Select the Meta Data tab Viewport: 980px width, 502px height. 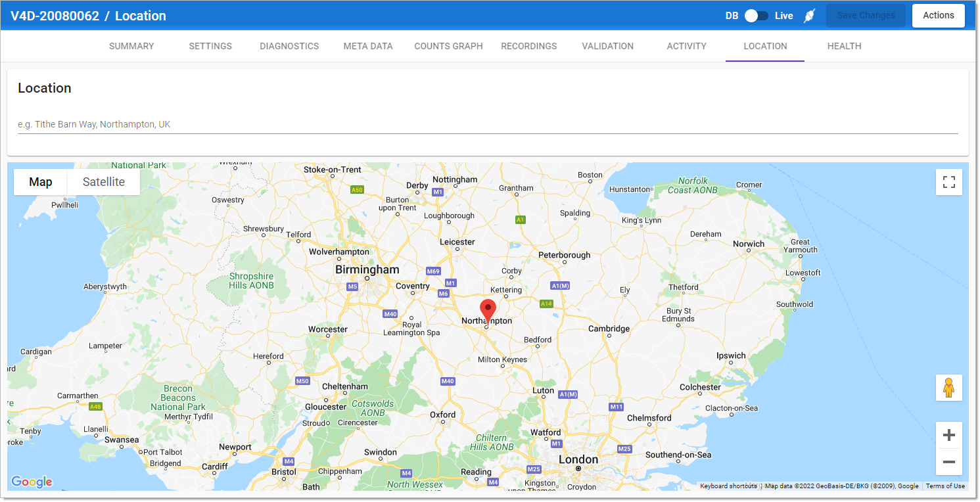pyautogui.click(x=368, y=46)
